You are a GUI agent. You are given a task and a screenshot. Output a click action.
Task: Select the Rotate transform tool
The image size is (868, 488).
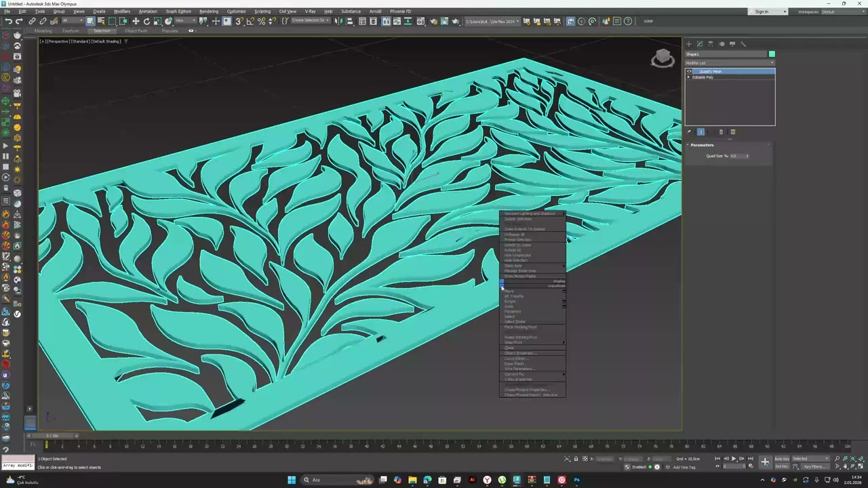click(146, 21)
